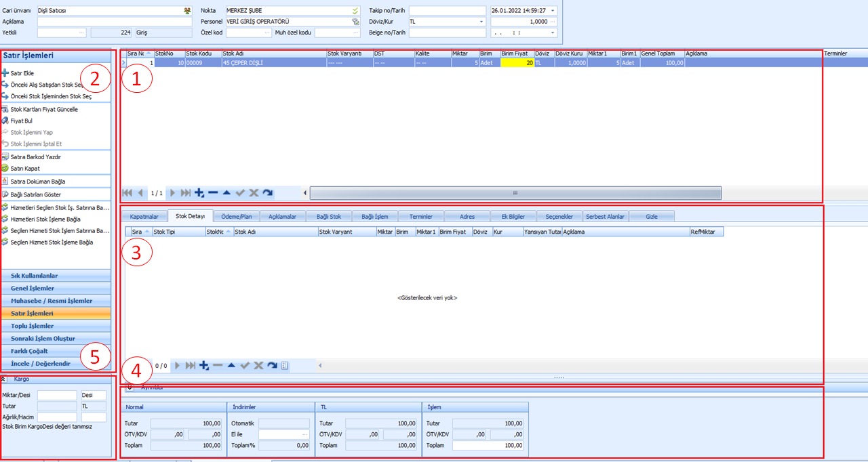This screenshot has width=868, height=462.
Task: Click the Bağlı Satırları Göster icon
Action: point(5,194)
